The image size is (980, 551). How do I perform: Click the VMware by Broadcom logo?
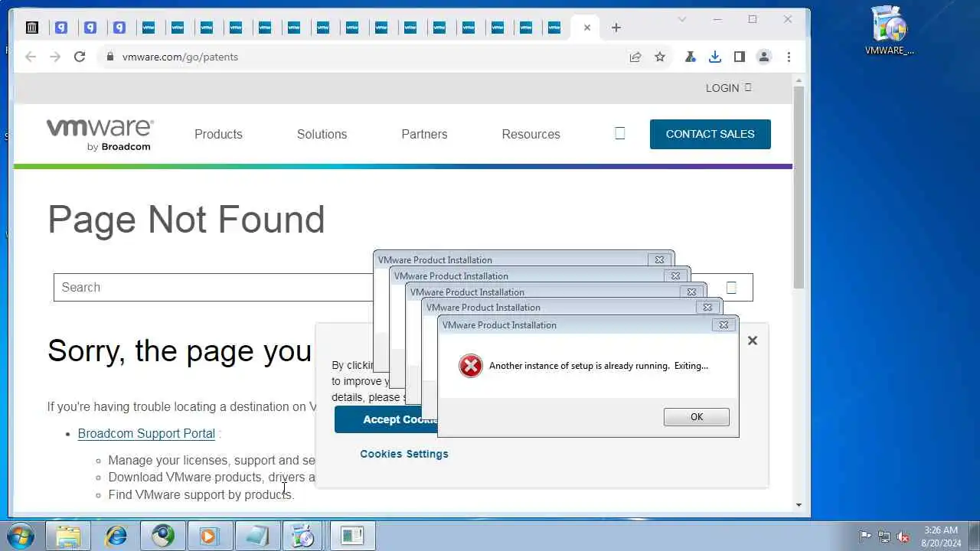(100, 135)
